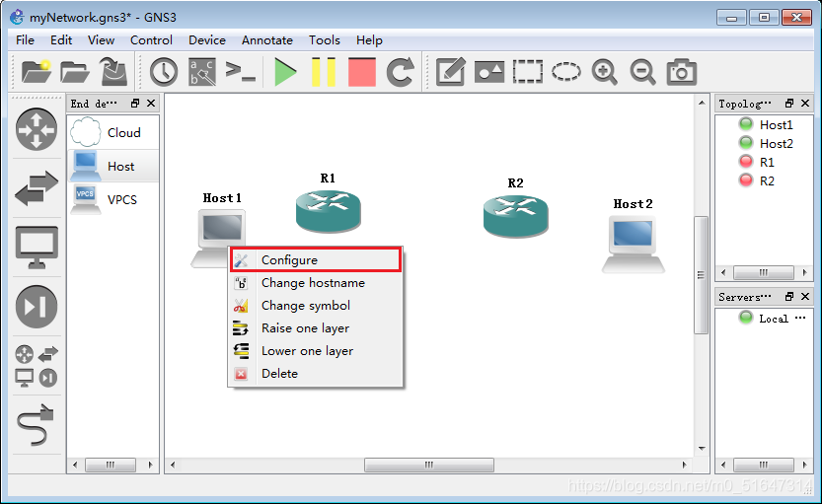Choose Change symbol from context menu

click(315, 306)
